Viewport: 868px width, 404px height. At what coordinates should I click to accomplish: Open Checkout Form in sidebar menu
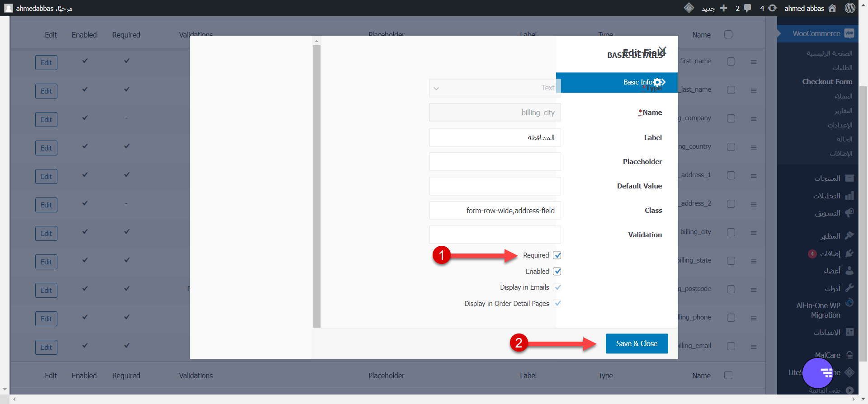click(827, 82)
